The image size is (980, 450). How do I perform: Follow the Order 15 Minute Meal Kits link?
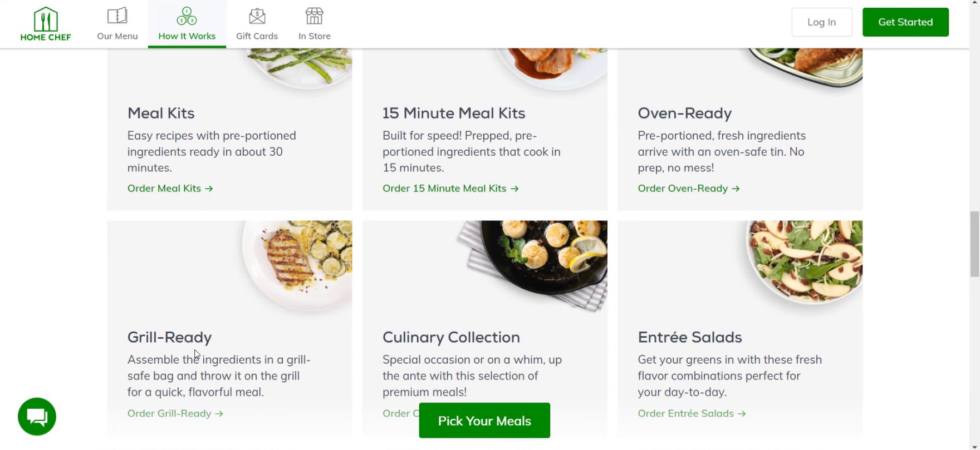pyautogui.click(x=444, y=189)
